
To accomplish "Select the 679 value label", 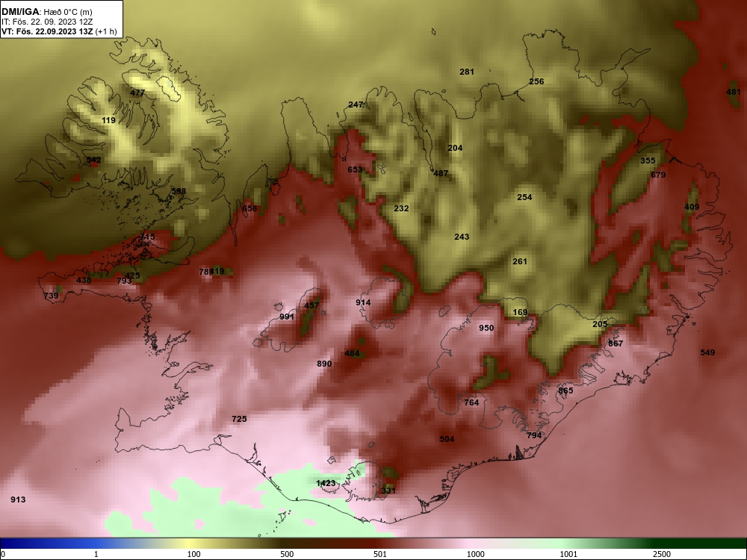I will click(x=658, y=175).
